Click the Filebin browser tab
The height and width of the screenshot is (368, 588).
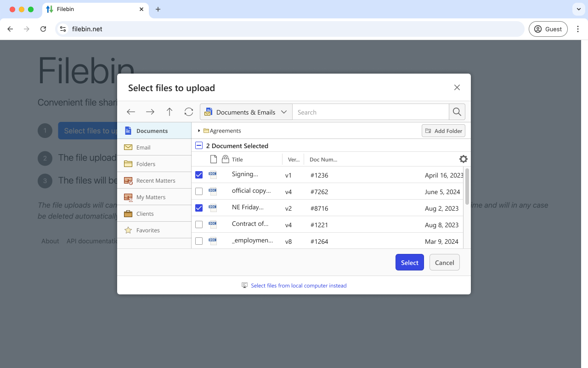96,9
